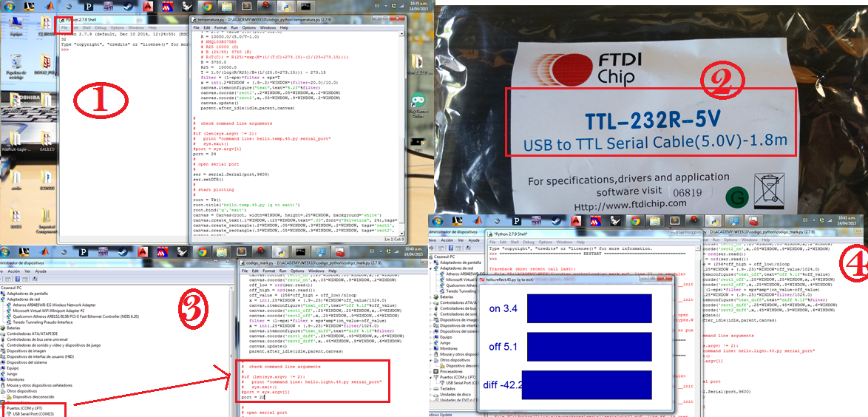Click the hello.reflect.45.py window title bar
The width and height of the screenshot is (868, 417).
tap(576, 279)
